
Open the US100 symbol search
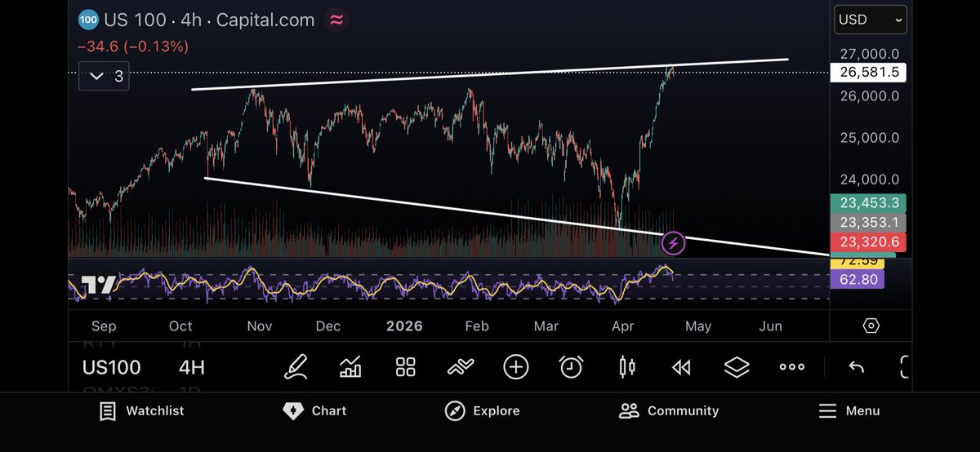click(112, 368)
